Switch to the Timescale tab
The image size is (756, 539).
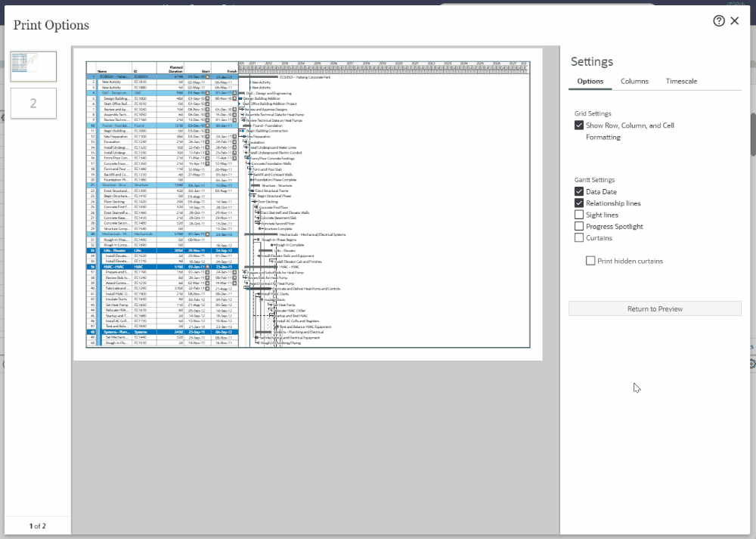[681, 81]
